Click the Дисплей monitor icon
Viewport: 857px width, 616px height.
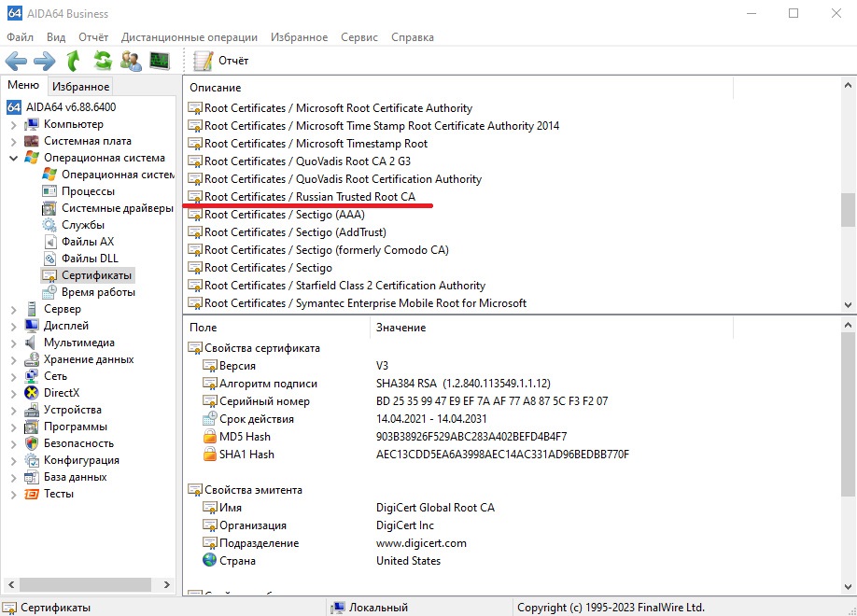point(32,326)
